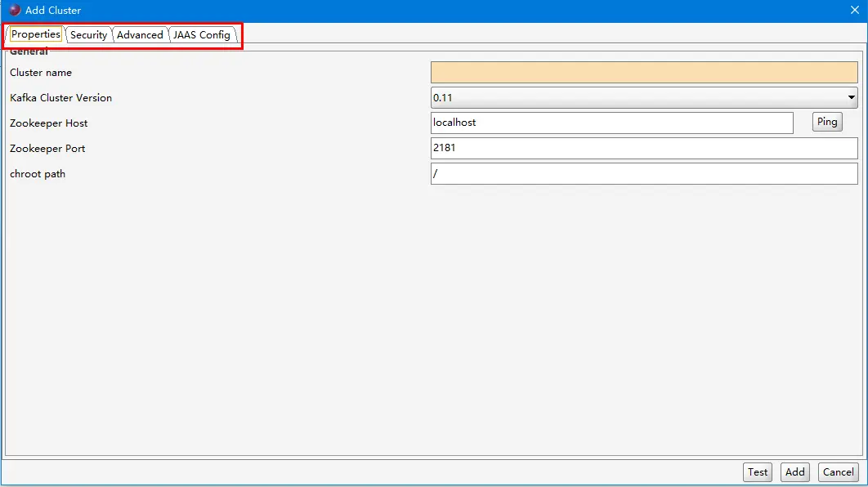The height and width of the screenshot is (487, 868).
Task: Click the Add Cluster title bar app icon
Action: 15,10
